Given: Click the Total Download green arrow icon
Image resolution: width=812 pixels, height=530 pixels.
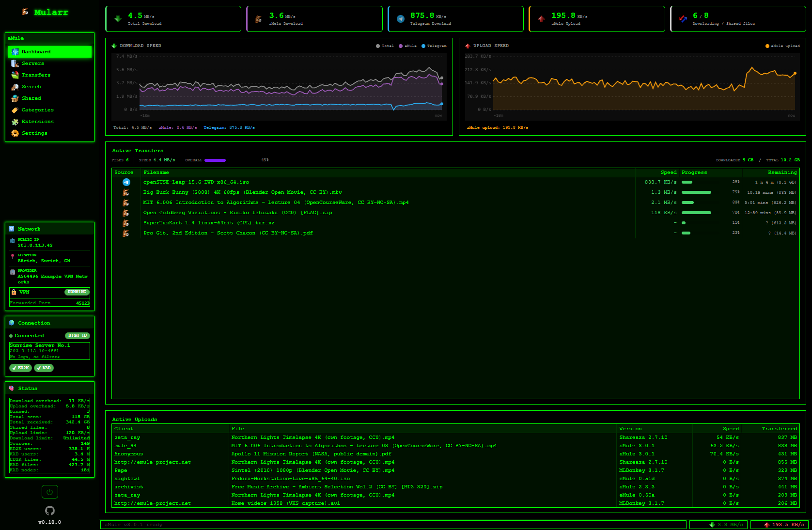Looking at the screenshot, I should [118, 19].
